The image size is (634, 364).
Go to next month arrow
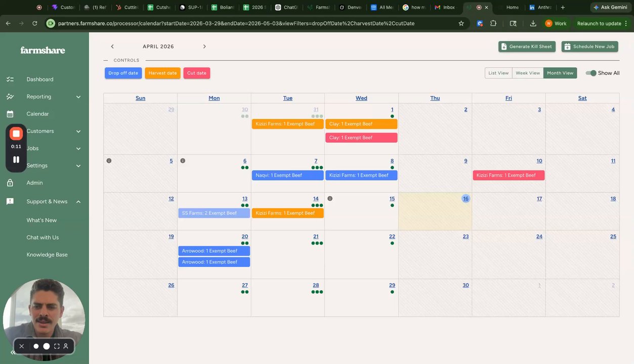point(204,47)
